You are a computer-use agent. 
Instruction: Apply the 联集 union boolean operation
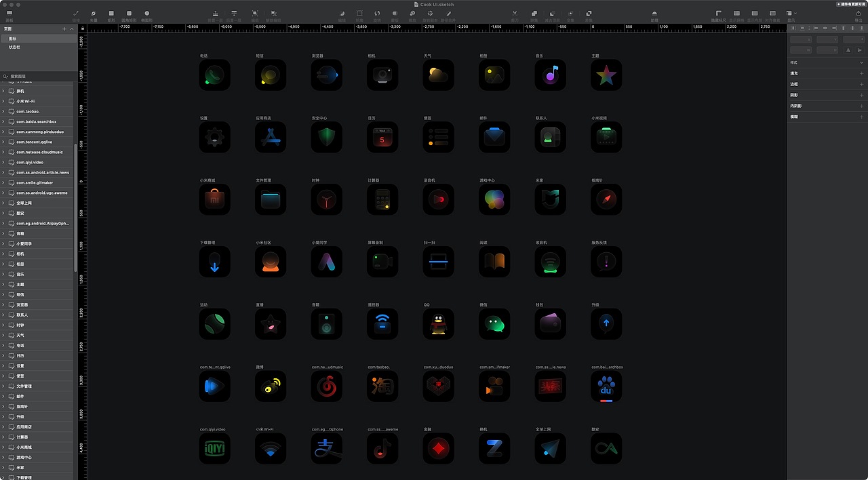534,13
